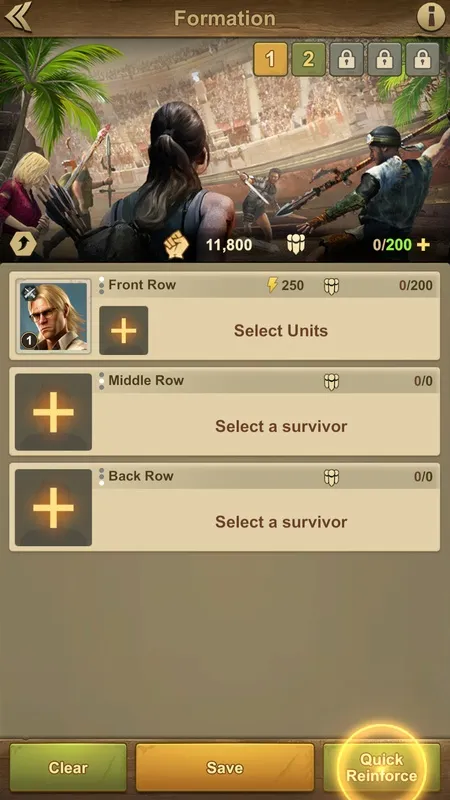Tap the last locked formation slot

pos(422,59)
